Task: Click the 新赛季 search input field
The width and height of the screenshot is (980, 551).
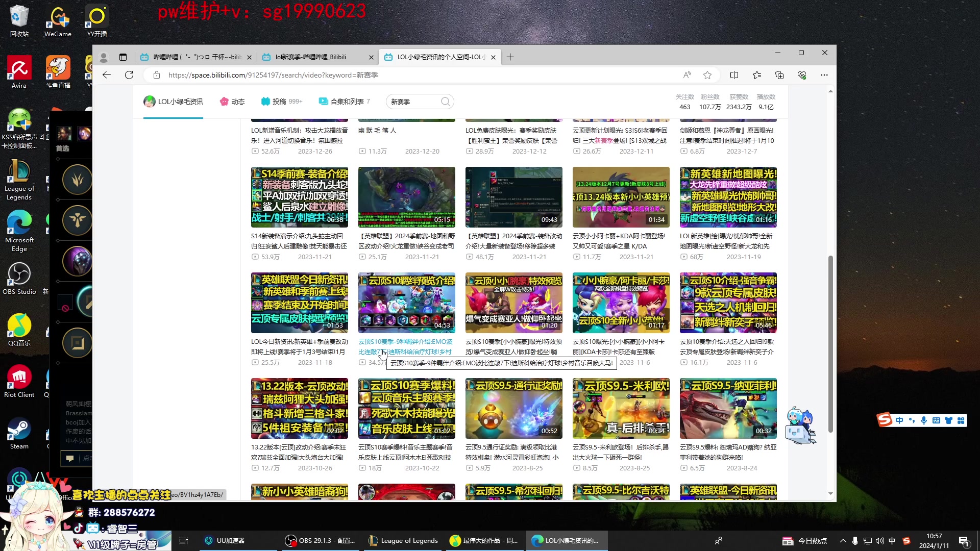Action: (413, 102)
